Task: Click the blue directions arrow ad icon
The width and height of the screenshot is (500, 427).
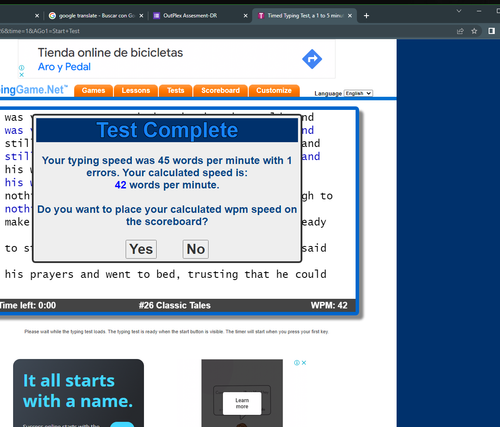Action: (x=312, y=59)
